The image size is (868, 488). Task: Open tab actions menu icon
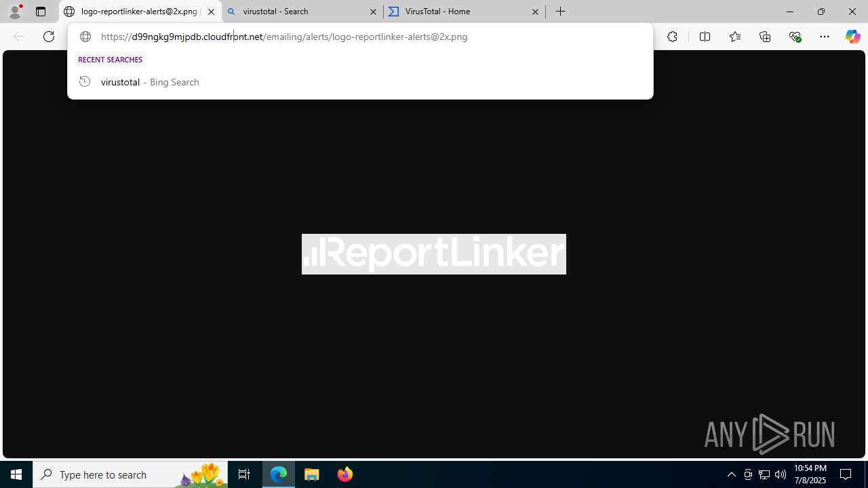pyautogui.click(x=41, y=12)
